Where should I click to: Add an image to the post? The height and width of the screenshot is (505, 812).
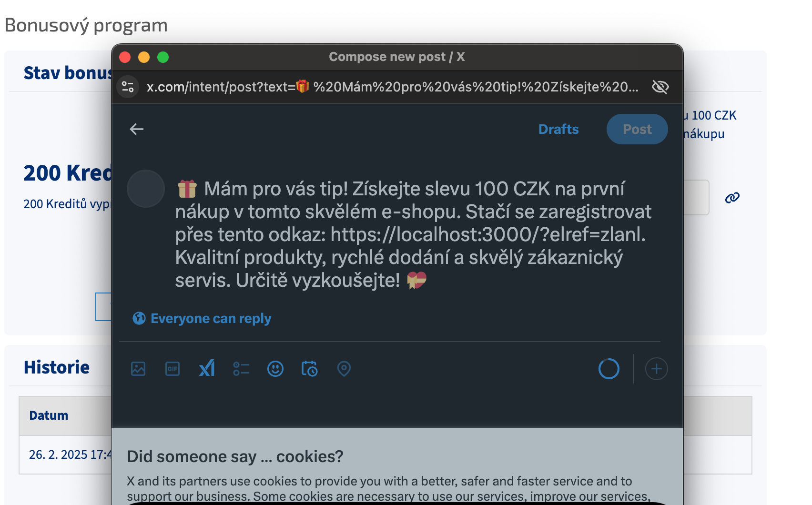tap(138, 369)
